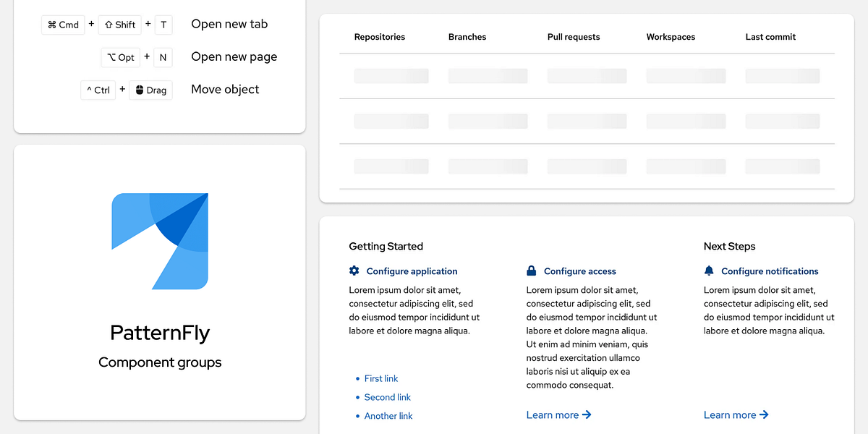Click the bell icon beside Configure notifications

[x=709, y=271]
